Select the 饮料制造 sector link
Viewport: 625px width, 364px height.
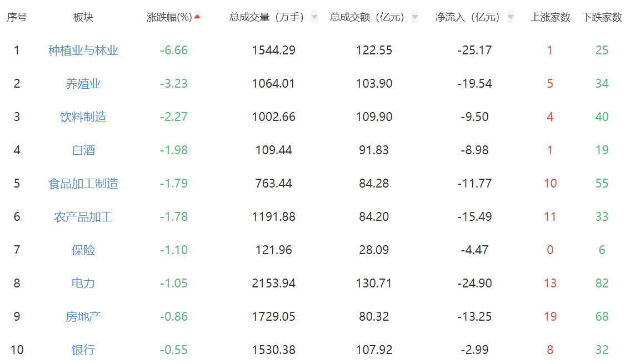click(83, 117)
